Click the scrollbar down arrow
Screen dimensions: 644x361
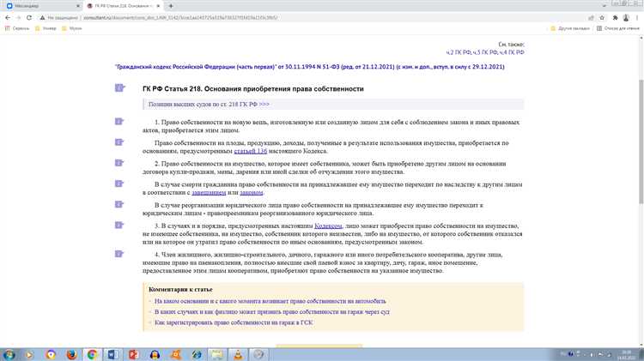641,345
